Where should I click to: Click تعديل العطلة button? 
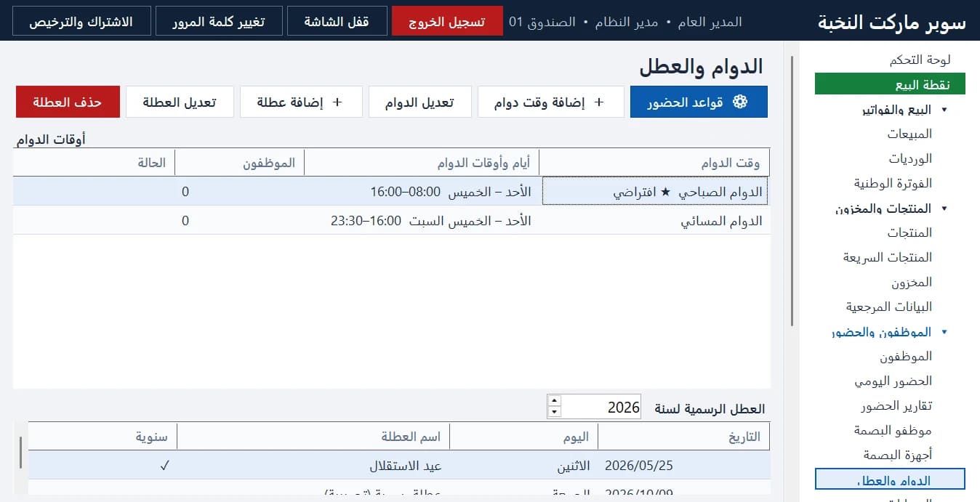[x=180, y=102]
